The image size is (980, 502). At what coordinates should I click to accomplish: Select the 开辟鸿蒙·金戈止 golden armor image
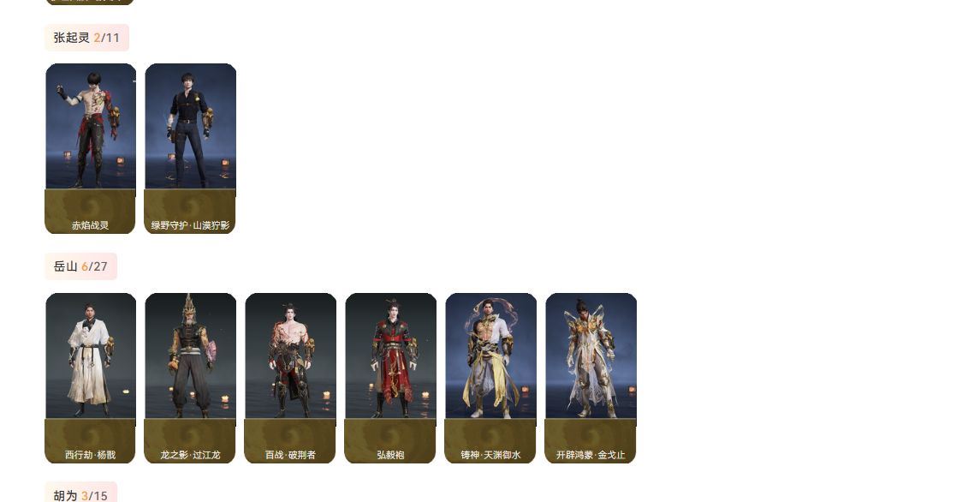(x=591, y=356)
